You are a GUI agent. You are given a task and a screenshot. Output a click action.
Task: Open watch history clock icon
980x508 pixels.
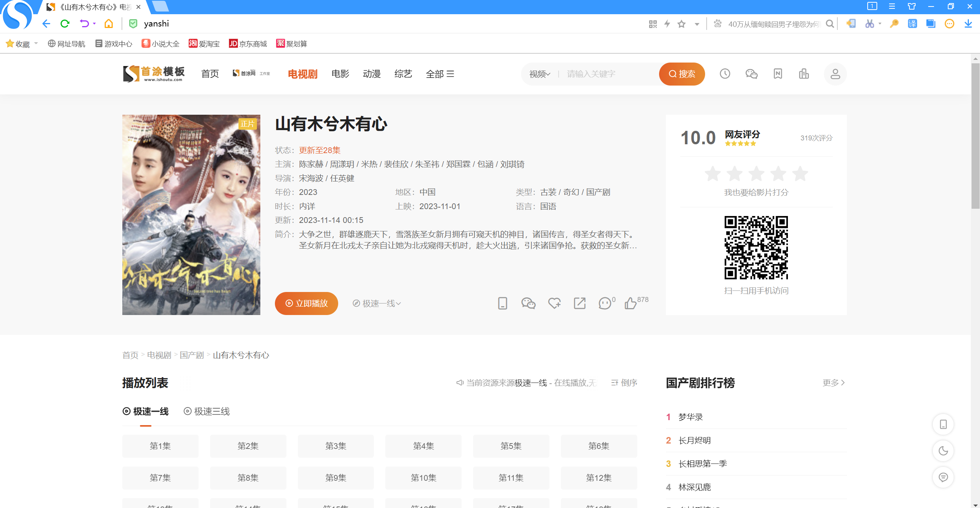coord(725,74)
